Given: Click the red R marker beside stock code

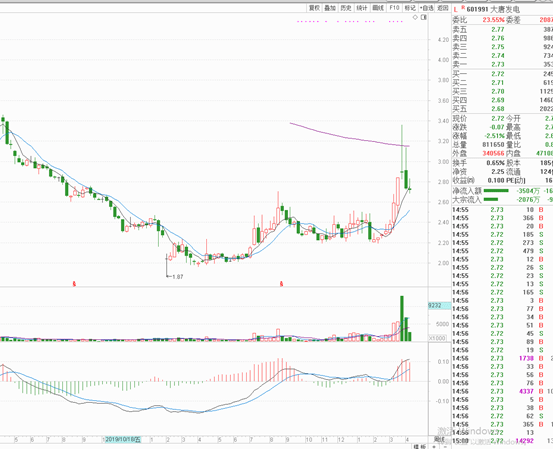Looking at the screenshot, I should click(463, 7).
